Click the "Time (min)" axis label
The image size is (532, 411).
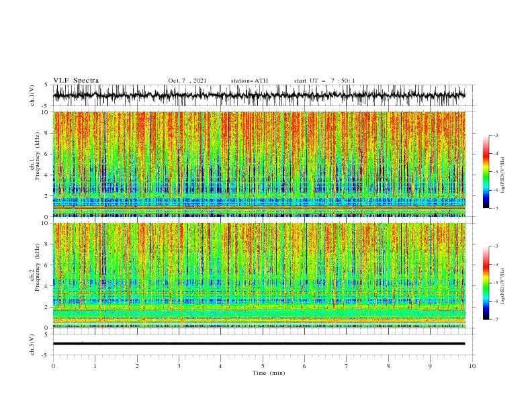[269, 373]
